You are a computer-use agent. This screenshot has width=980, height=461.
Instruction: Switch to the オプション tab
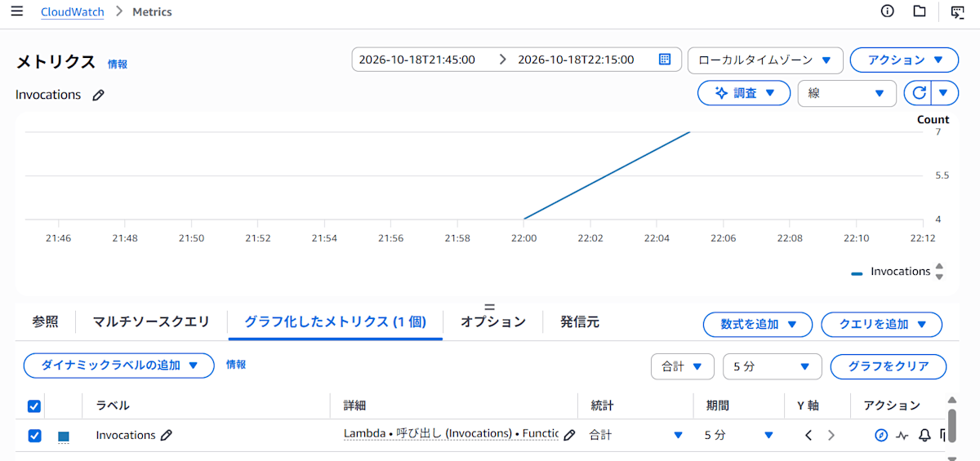493,321
